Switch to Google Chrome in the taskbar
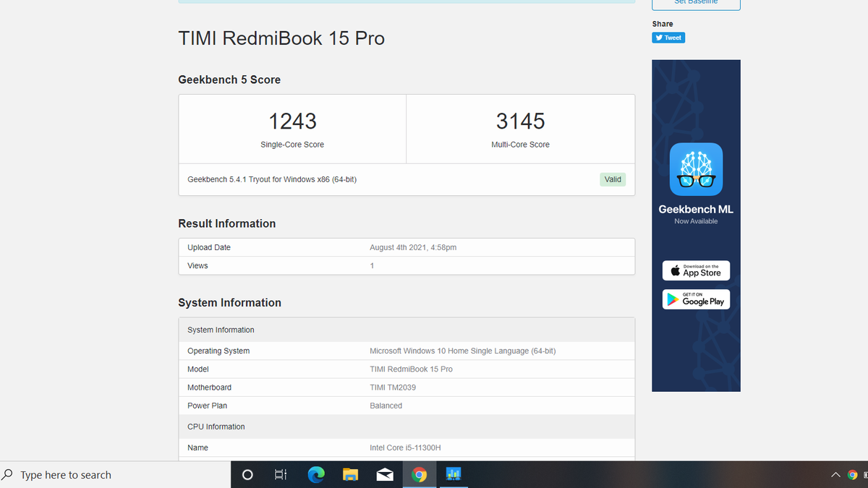Viewport: 868px width, 488px height. 420,475
